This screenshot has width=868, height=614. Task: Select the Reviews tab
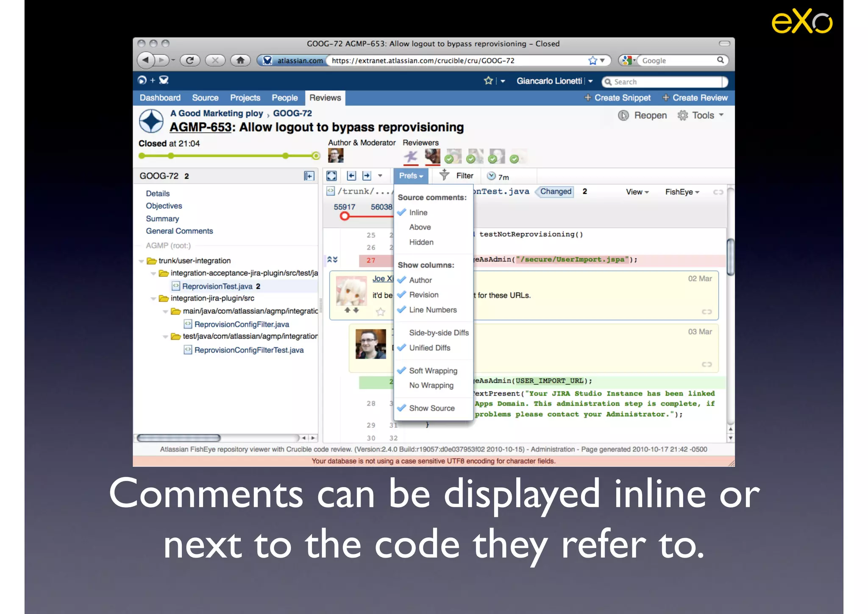(325, 98)
